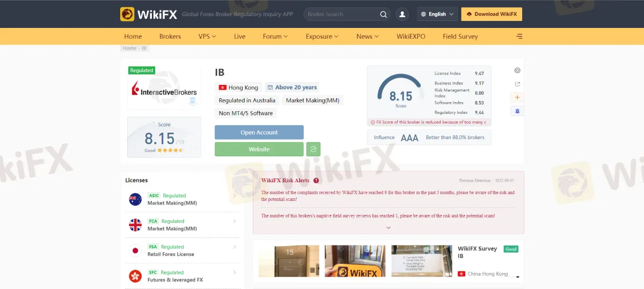The width and height of the screenshot is (644, 289).
Task: Open SFC license details arrow
Action: [235, 272]
